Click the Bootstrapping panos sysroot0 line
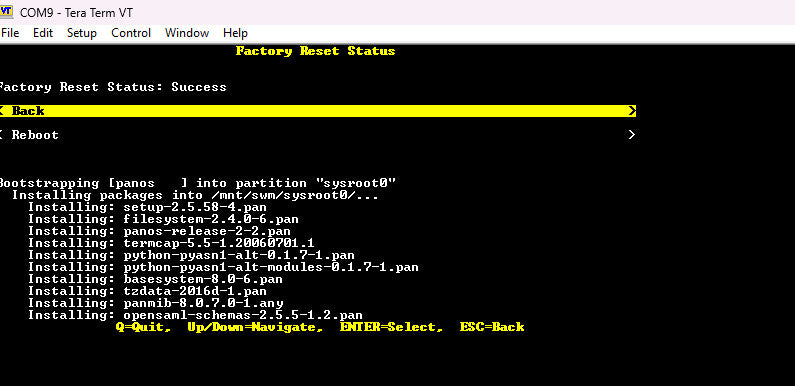 [197, 183]
